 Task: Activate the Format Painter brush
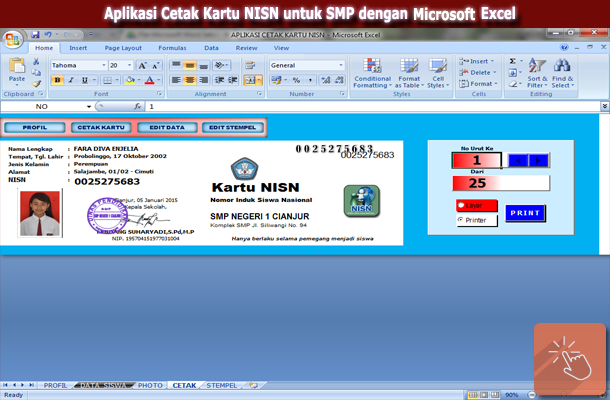tap(37, 83)
